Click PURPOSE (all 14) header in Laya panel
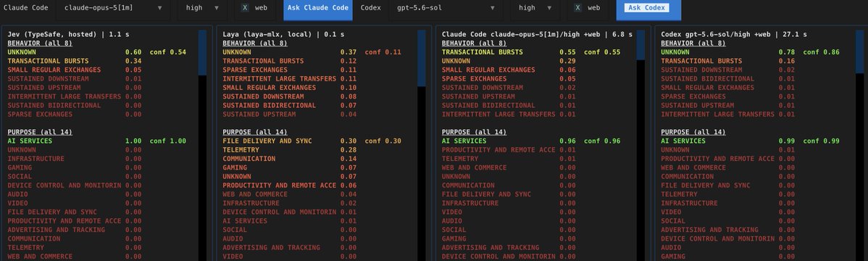868x261 pixels. point(254,132)
